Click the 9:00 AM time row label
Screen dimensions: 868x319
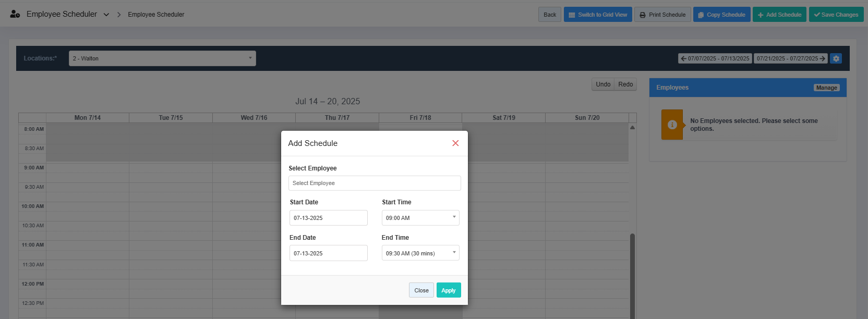(x=34, y=168)
